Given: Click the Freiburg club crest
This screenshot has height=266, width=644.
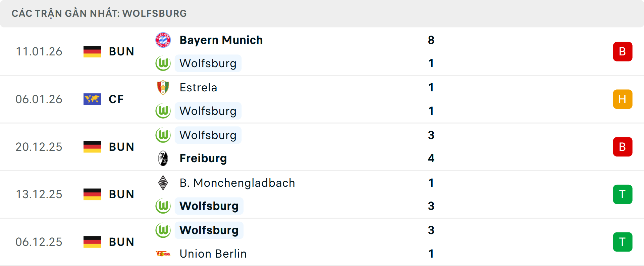Looking at the screenshot, I should click(163, 158).
